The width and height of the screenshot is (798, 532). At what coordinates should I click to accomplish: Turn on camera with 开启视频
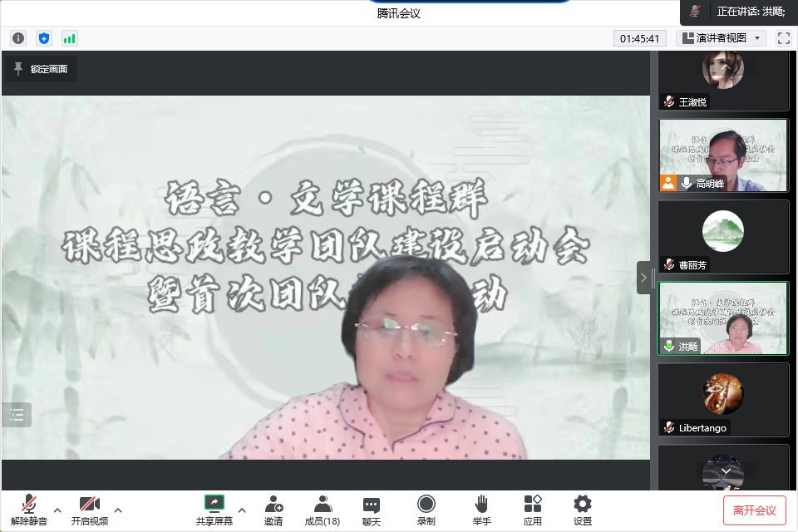pos(89,510)
